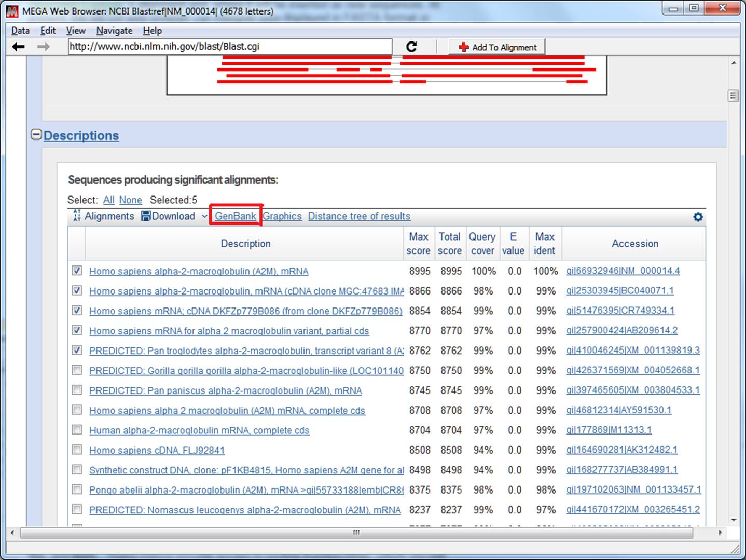Open the Navigate menu
746x560 pixels.
114,31
